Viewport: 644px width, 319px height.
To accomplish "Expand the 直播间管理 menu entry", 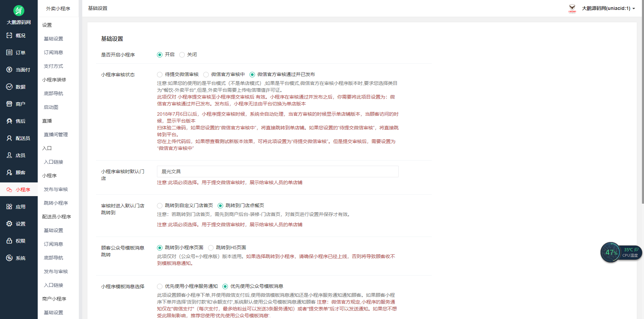I will coord(55,134).
